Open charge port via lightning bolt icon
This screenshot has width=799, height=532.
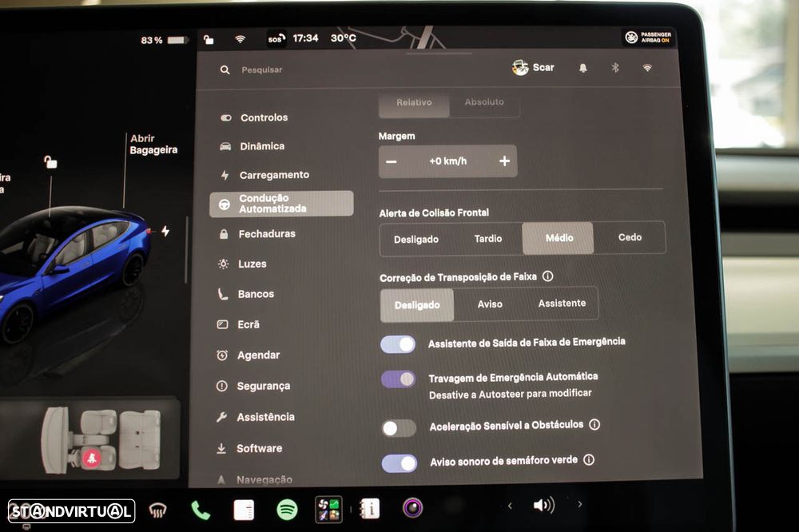point(165,232)
